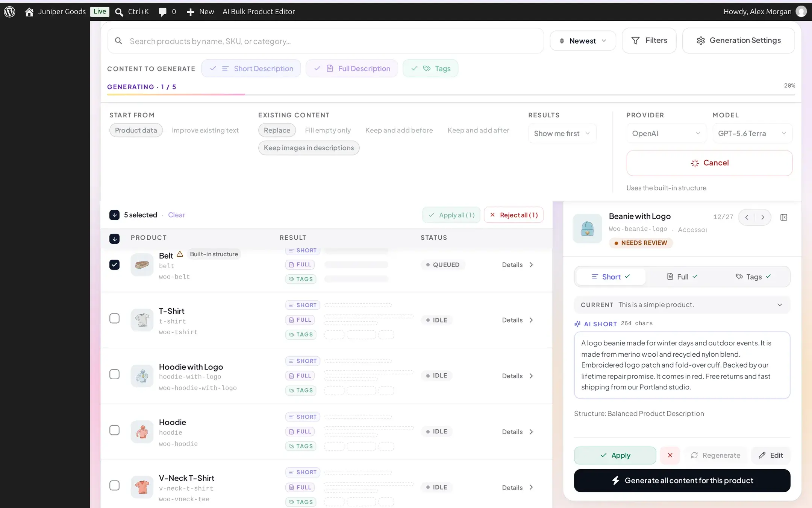Cancel the running generation
Screen dimensions: 812x508
[x=709, y=163]
